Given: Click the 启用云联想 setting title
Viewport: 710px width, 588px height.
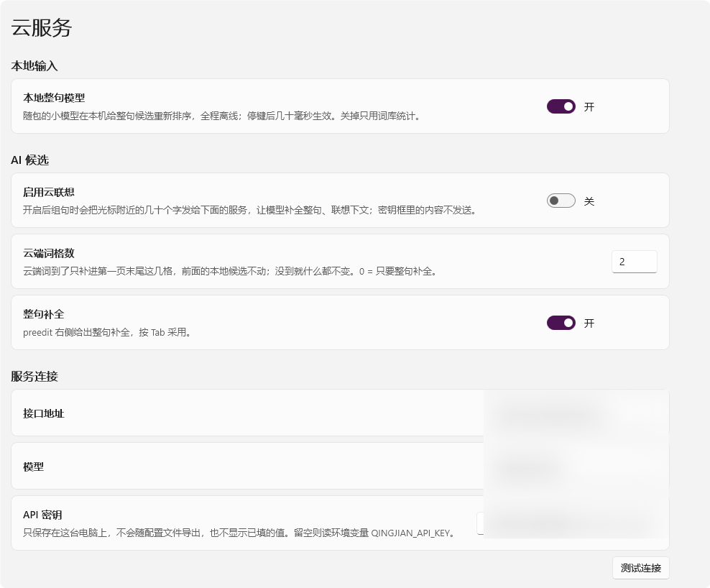Looking at the screenshot, I should click(49, 192).
